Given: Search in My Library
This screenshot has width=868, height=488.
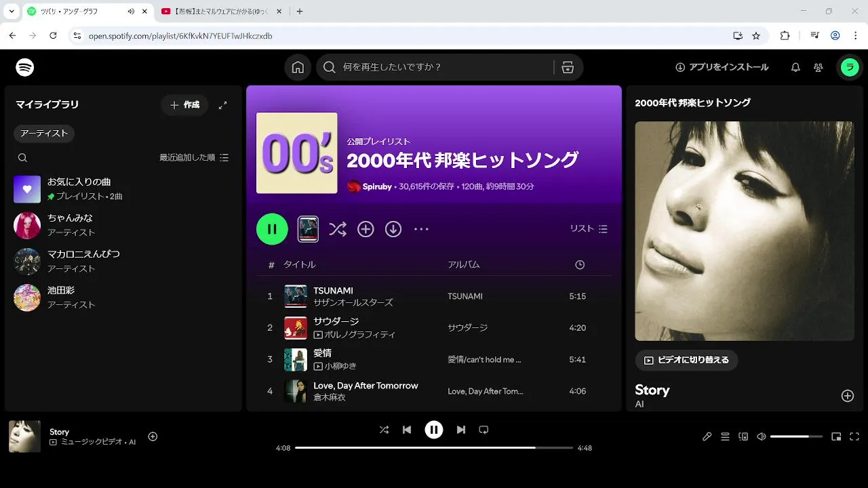Looking at the screenshot, I should [22, 157].
